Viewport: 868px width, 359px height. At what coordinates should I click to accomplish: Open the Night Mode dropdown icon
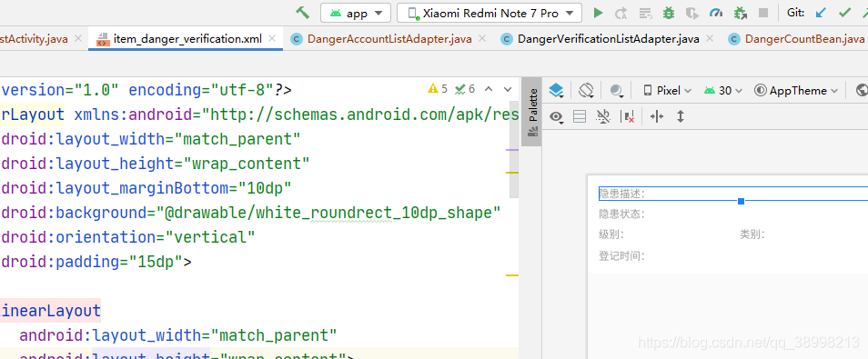pyautogui.click(x=617, y=90)
